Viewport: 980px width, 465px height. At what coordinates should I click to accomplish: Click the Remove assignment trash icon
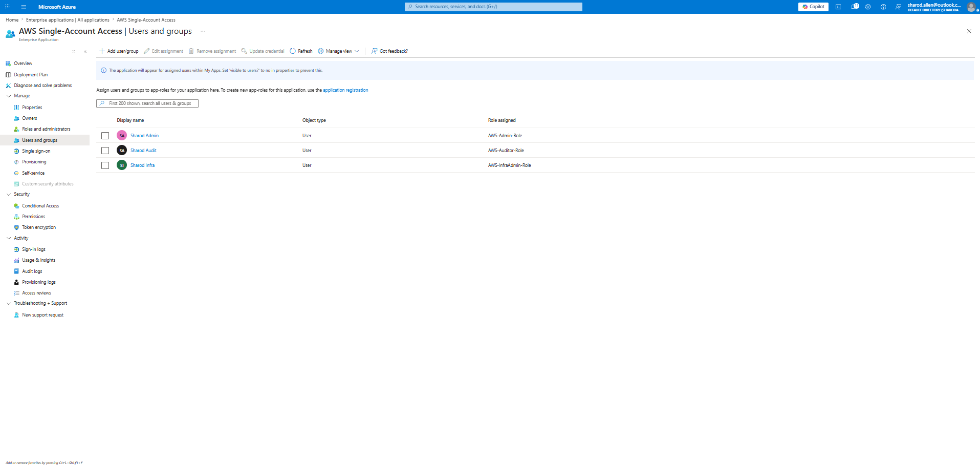point(191,51)
